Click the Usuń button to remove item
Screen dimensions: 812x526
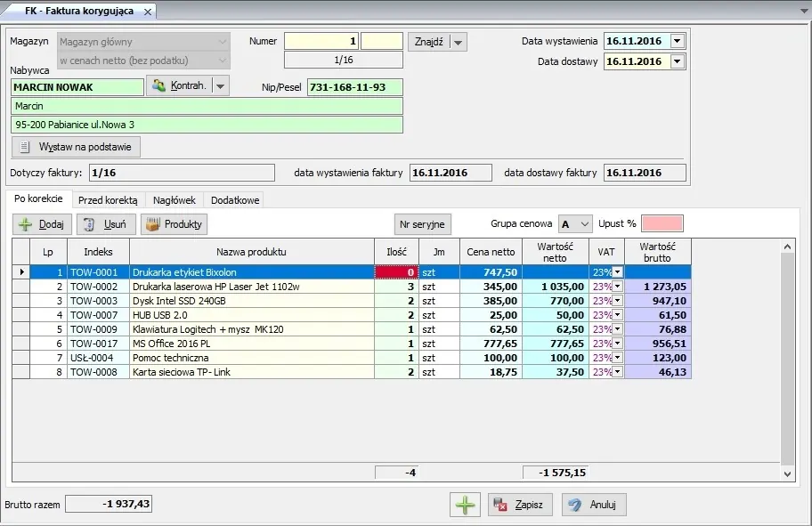pyautogui.click(x=106, y=224)
